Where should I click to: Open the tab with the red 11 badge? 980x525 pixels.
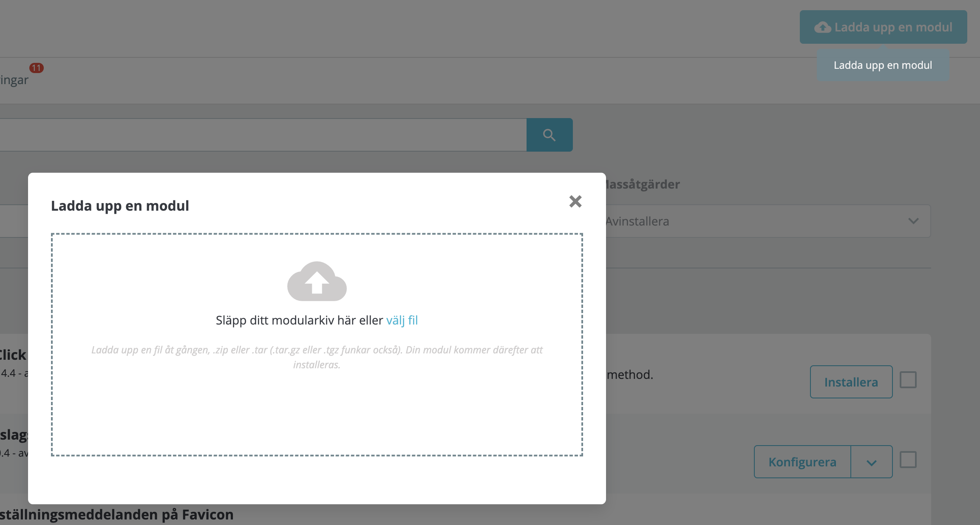point(14,80)
